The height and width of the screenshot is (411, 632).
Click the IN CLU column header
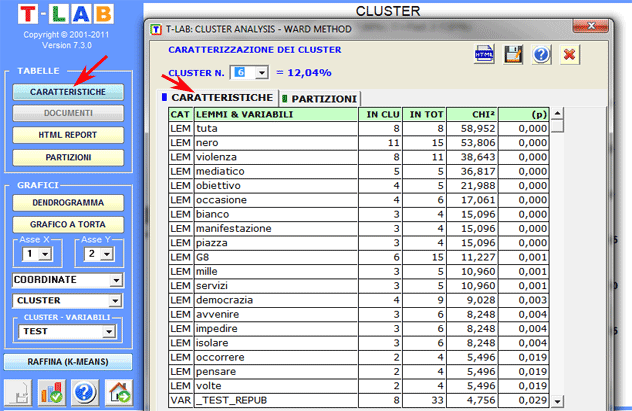point(380,114)
